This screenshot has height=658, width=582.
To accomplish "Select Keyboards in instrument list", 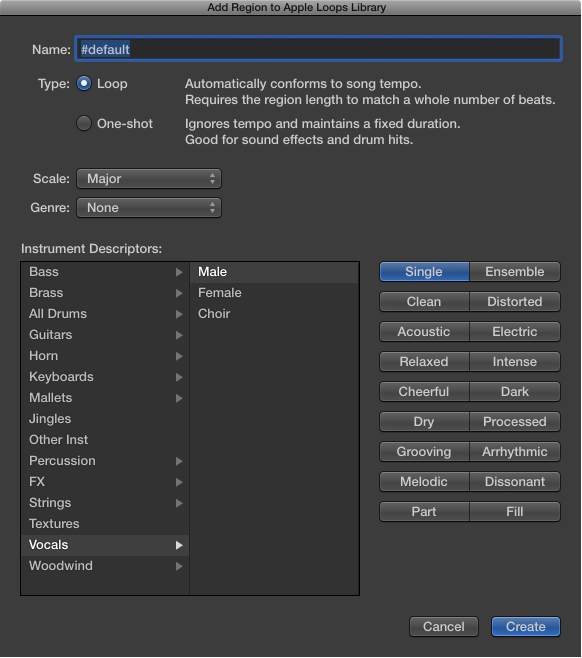I will tap(105, 377).
